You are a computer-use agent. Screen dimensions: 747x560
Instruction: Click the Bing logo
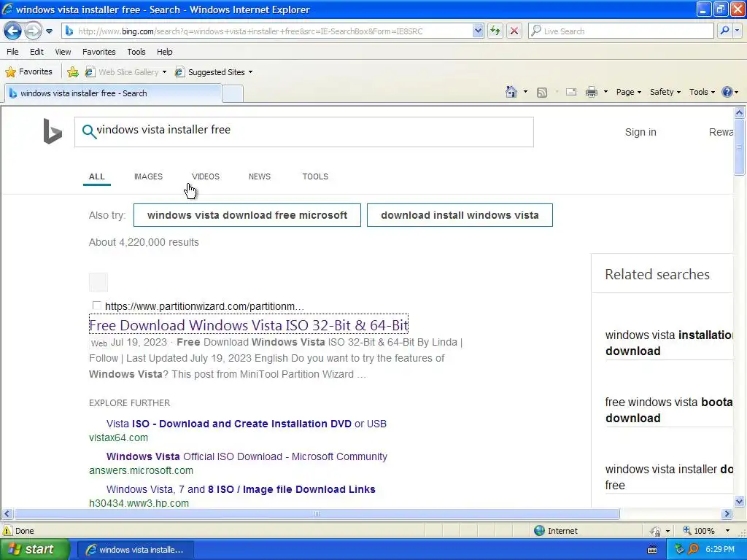[x=53, y=131]
